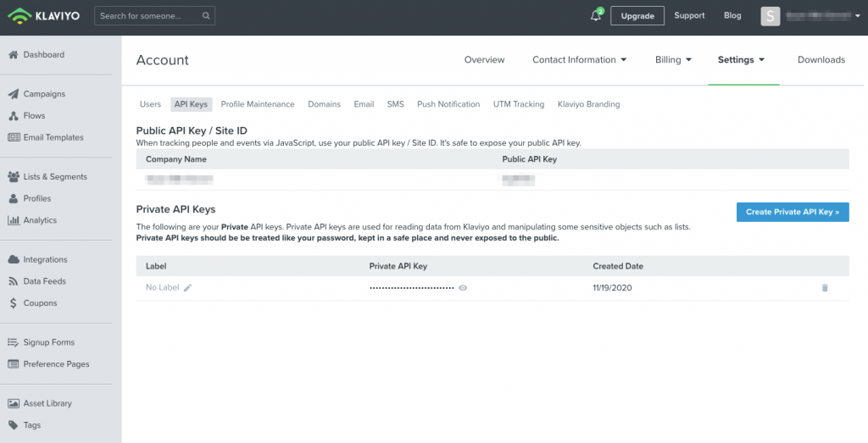Click the No Label text
The height and width of the screenshot is (443, 868).
162,288
